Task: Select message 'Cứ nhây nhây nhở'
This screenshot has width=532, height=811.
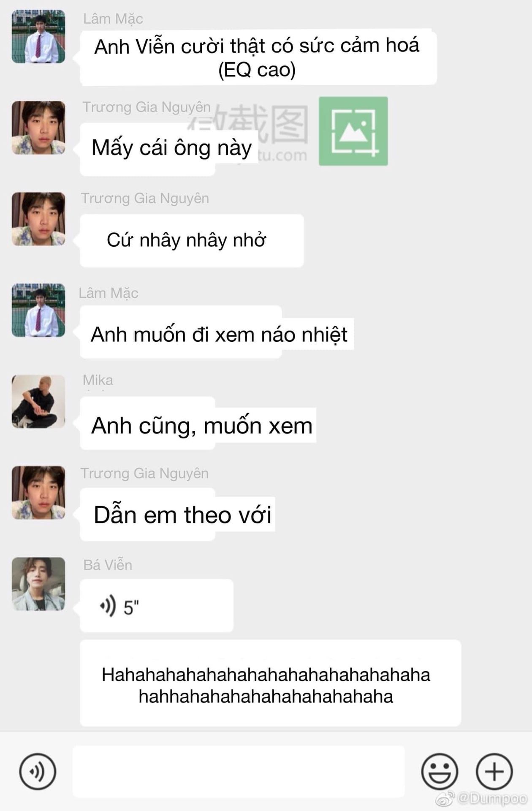Action: click(x=192, y=240)
